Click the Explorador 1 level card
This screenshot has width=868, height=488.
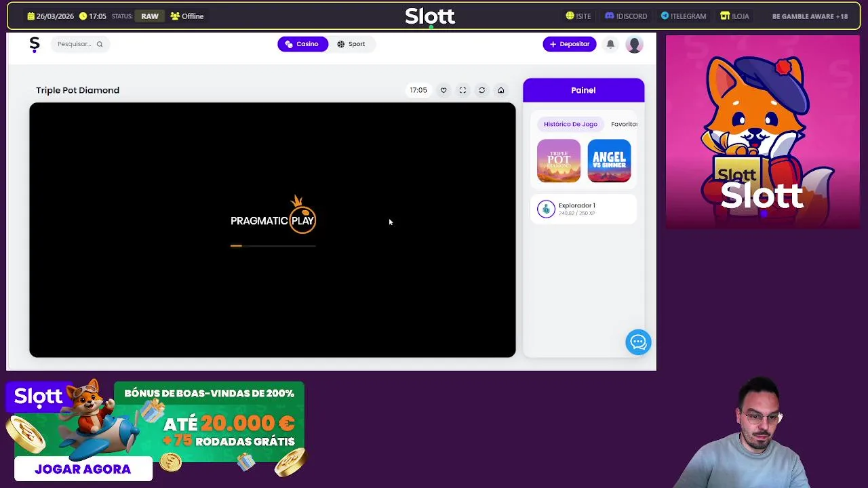[x=583, y=209]
